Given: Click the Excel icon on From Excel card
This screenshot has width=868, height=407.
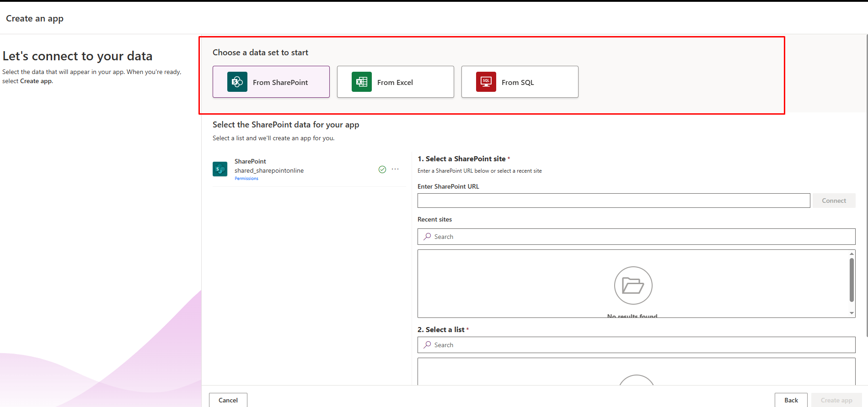Looking at the screenshot, I should click(362, 82).
